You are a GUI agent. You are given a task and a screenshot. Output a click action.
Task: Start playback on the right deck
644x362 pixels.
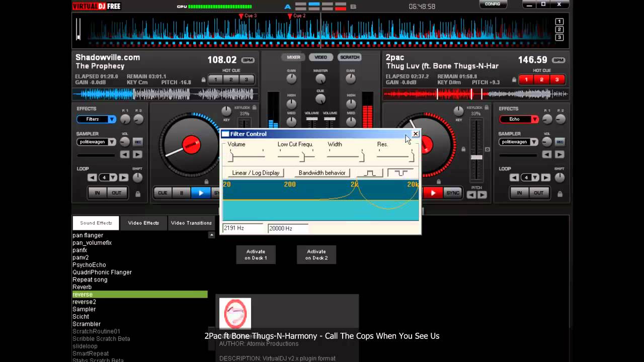coord(433,193)
